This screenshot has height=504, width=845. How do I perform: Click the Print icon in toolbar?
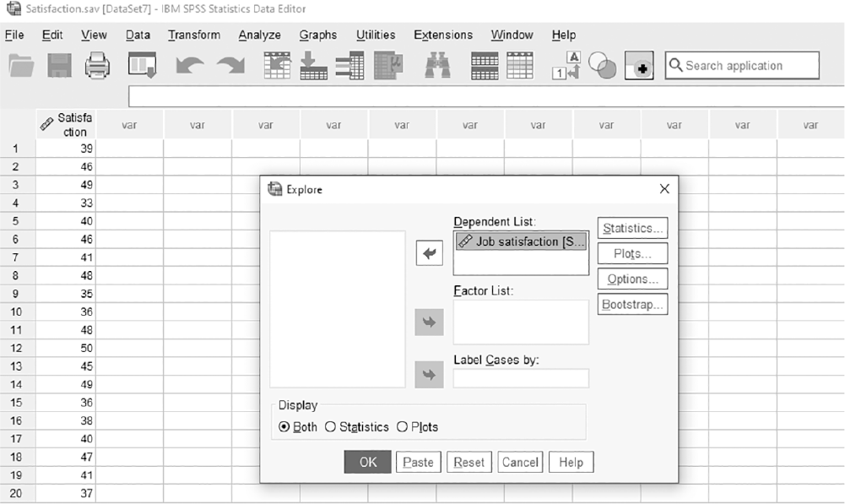click(98, 66)
